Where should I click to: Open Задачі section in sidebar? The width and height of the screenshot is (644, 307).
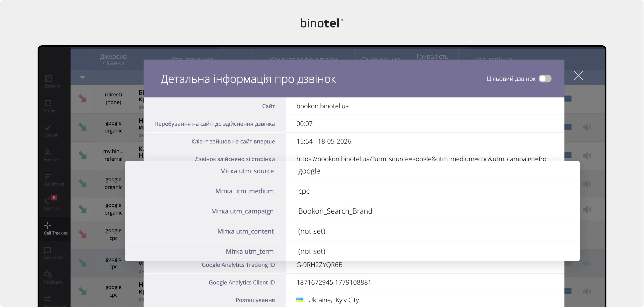[x=50, y=131]
